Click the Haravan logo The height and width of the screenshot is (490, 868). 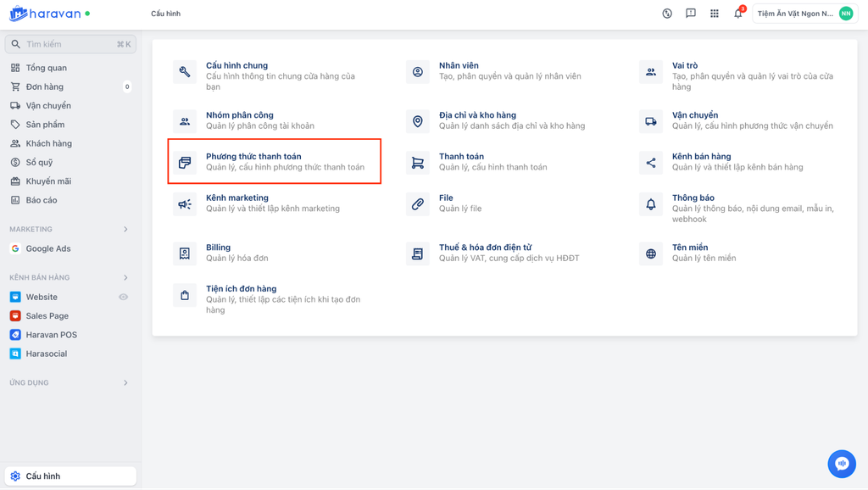[x=45, y=14]
